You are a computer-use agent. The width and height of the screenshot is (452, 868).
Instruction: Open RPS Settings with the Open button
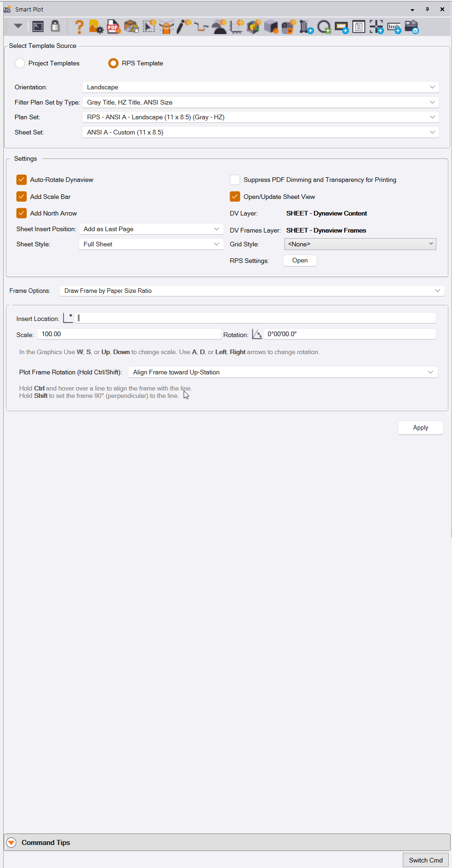click(x=300, y=260)
